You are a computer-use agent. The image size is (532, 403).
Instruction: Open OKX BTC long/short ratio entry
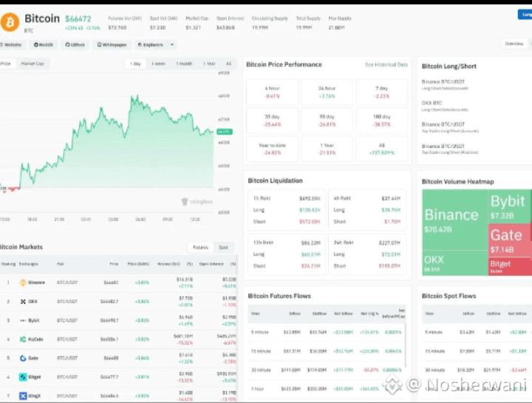point(445,106)
